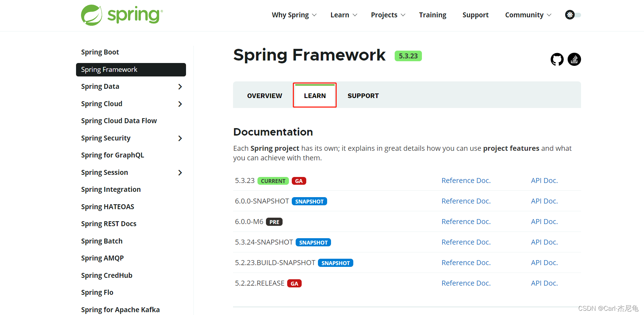The image size is (644, 315).
Task: Open Reference Doc. for 6.0.0-SNAPSHOT
Action: click(466, 201)
